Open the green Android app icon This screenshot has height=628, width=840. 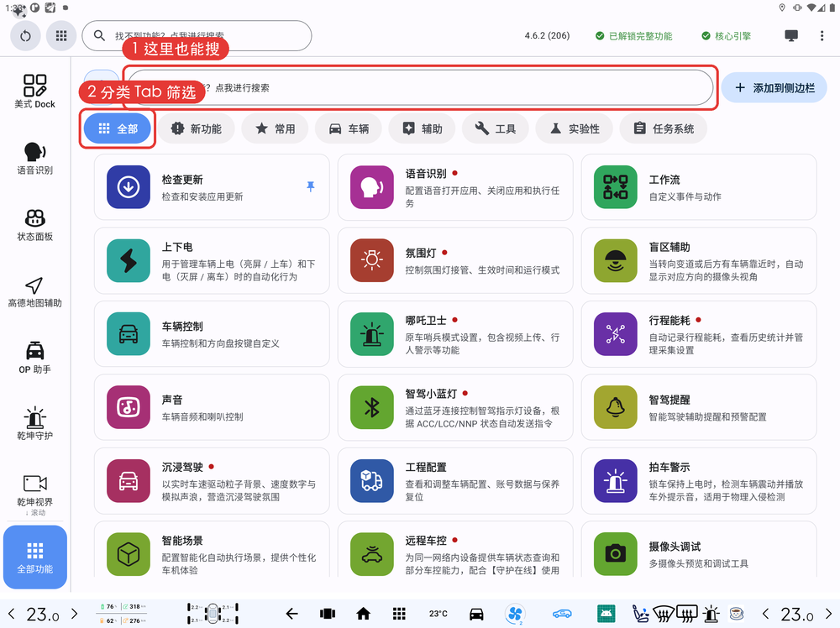point(606,614)
